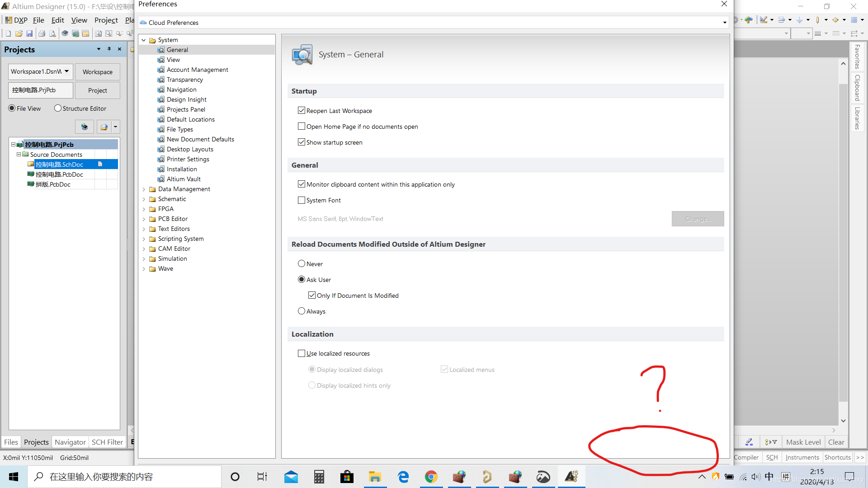
Task: Click 控制电路.SchDoc file item
Action: point(60,164)
